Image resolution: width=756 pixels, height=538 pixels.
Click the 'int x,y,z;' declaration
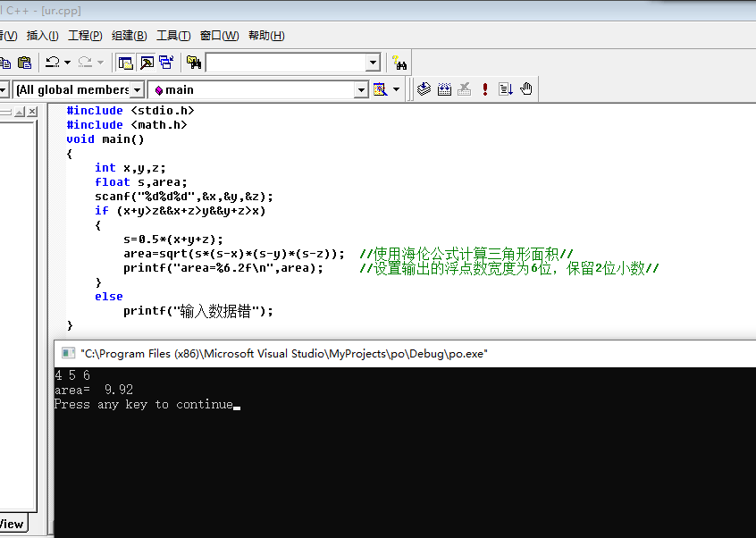(130, 168)
